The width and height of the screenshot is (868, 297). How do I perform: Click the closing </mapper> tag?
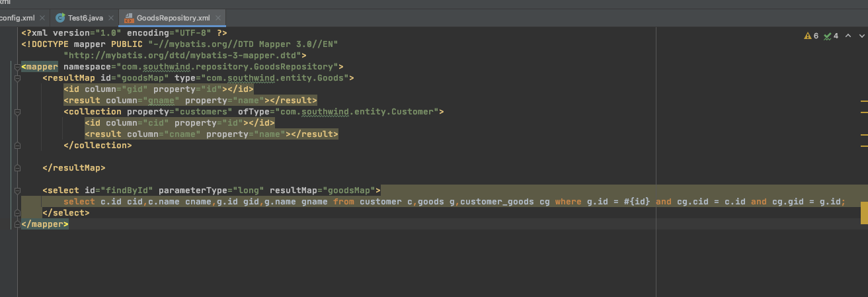tap(45, 224)
